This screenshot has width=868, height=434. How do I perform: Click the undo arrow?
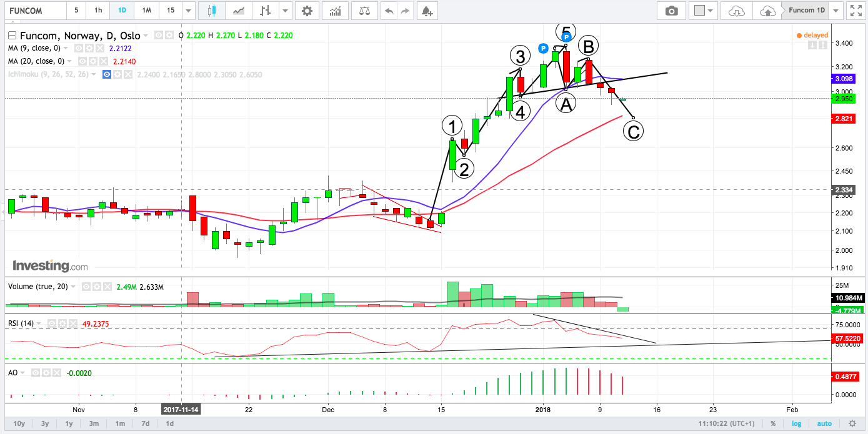tap(389, 11)
